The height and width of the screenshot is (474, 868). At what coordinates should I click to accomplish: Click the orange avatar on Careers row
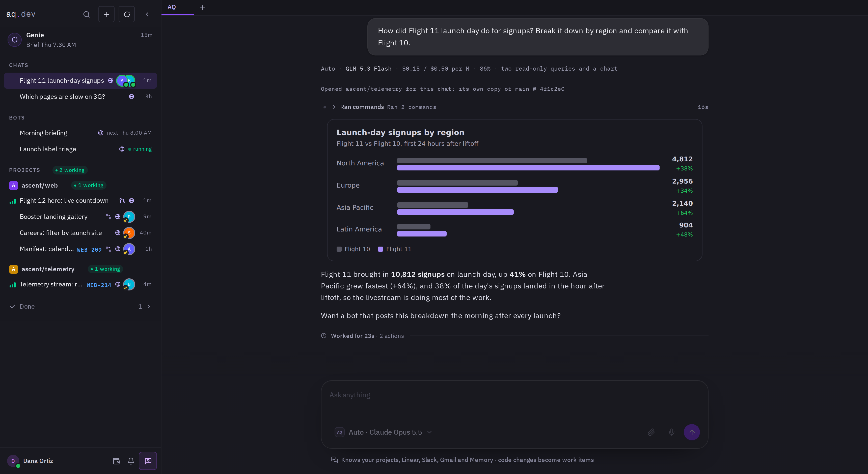(x=129, y=233)
